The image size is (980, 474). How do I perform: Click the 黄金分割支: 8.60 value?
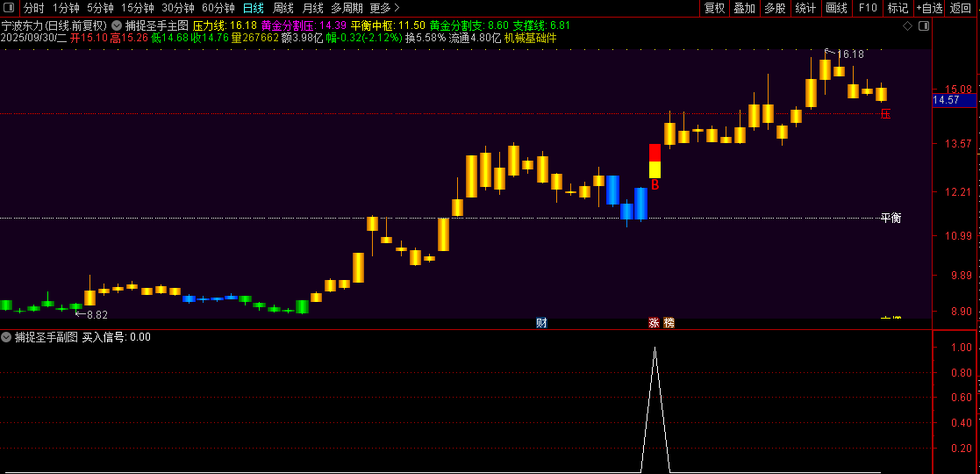[469, 25]
